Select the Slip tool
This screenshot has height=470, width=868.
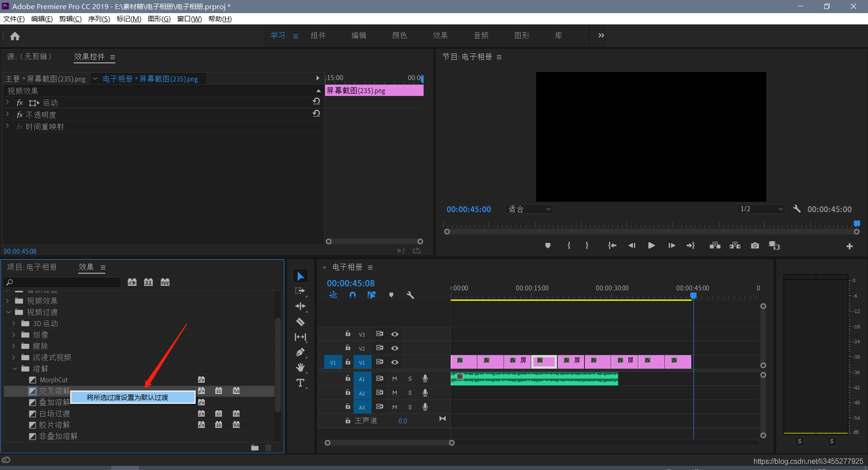(301, 337)
